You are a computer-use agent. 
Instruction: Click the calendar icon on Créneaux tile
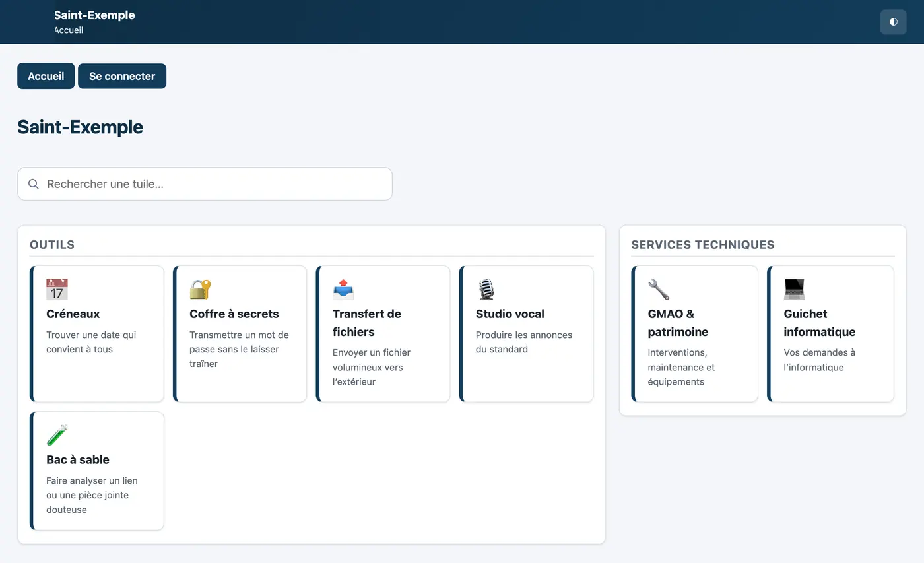[57, 289]
